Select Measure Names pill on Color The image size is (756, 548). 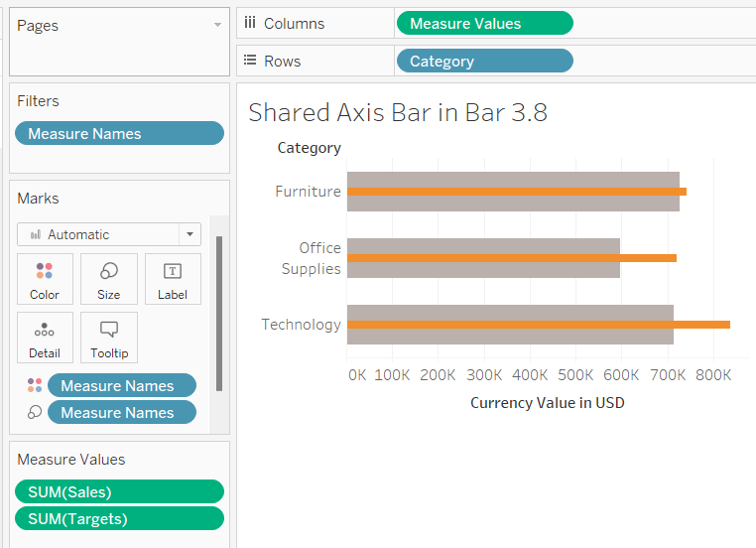coord(122,385)
